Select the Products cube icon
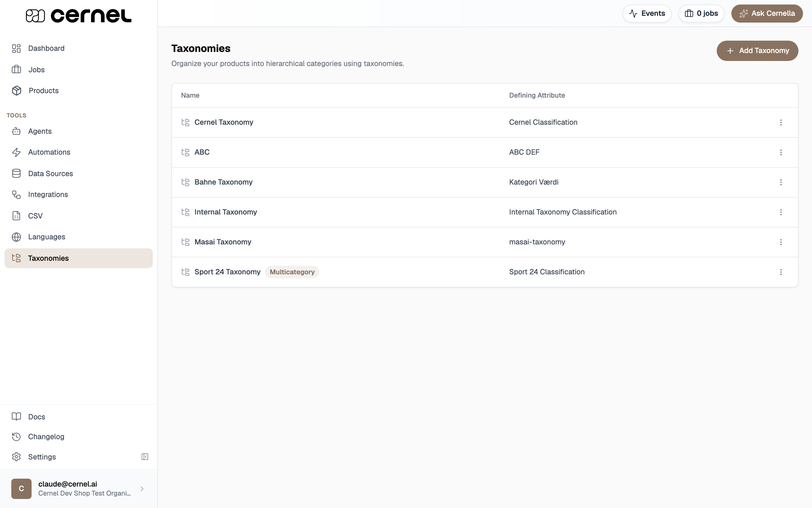This screenshot has width=812, height=508. click(x=16, y=91)
